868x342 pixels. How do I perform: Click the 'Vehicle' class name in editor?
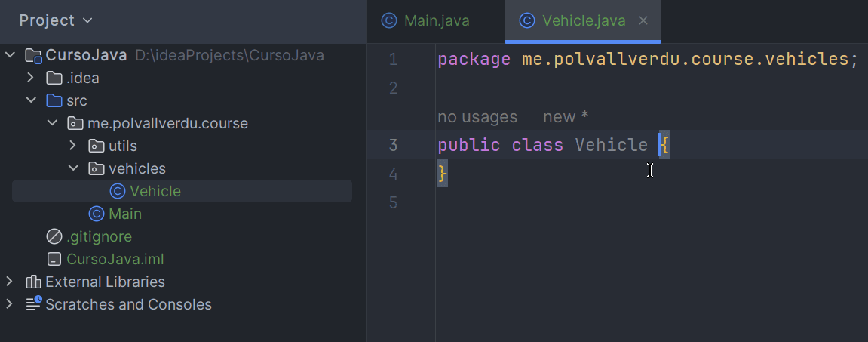pos(611,145)
